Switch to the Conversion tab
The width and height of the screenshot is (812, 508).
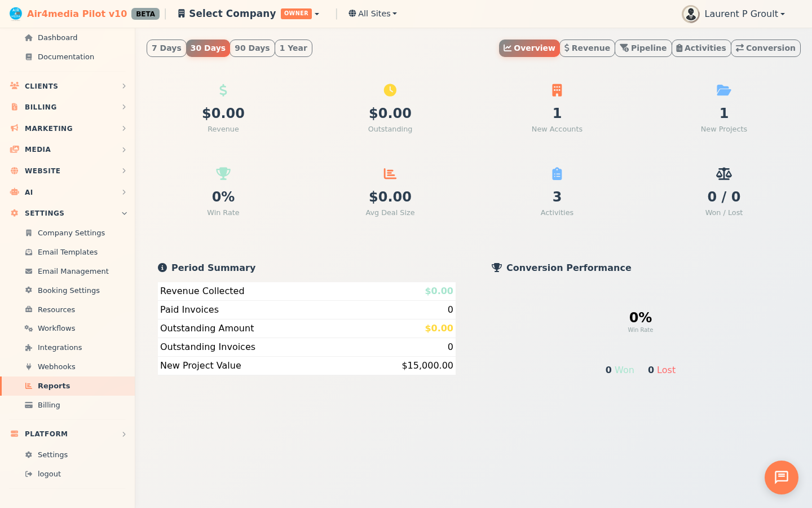coord(765,48)
